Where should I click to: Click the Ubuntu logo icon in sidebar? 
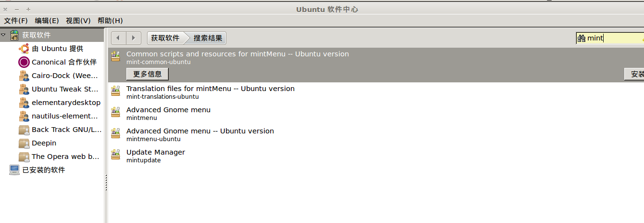click(24, 49)
